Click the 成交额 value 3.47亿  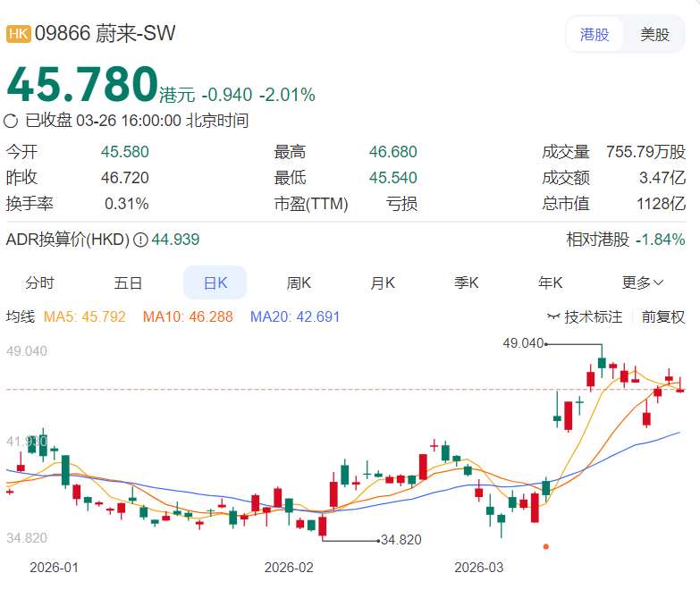[662, 178]
